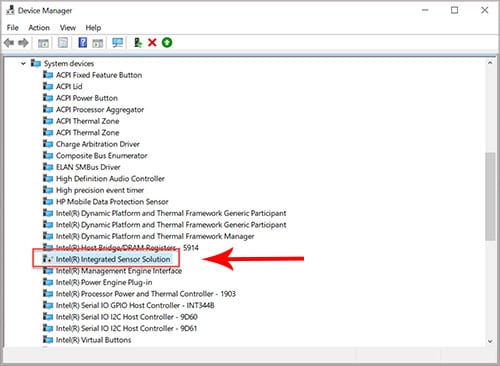This screenshot has height=366, width=500.
Task: Click the Update driver toolbar icon
Action: coord(138,43)
